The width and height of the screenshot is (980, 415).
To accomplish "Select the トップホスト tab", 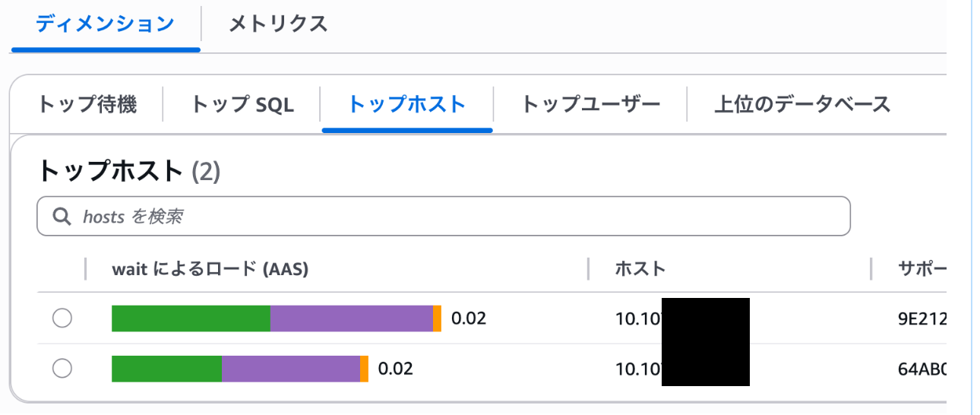I will (x=406, y=104).
